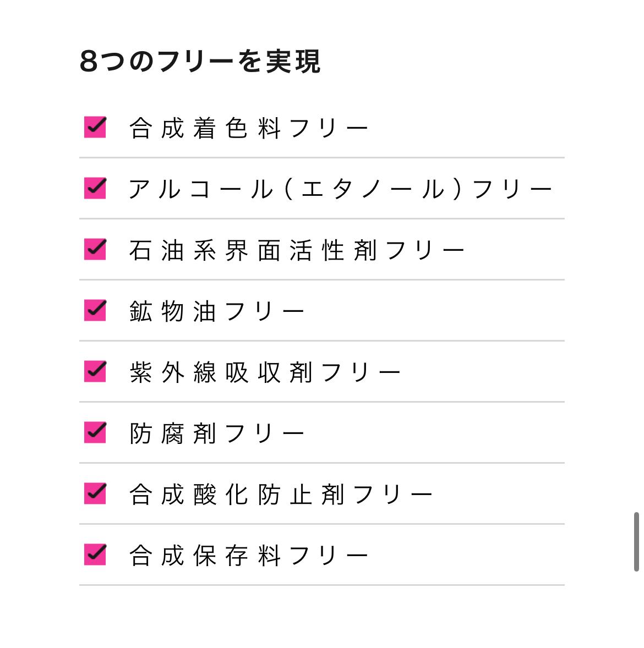The height and width of the screenshot is (648, 644).
Task: Toggle the 鉱物油フリー checkmark box
Action: 95,310
